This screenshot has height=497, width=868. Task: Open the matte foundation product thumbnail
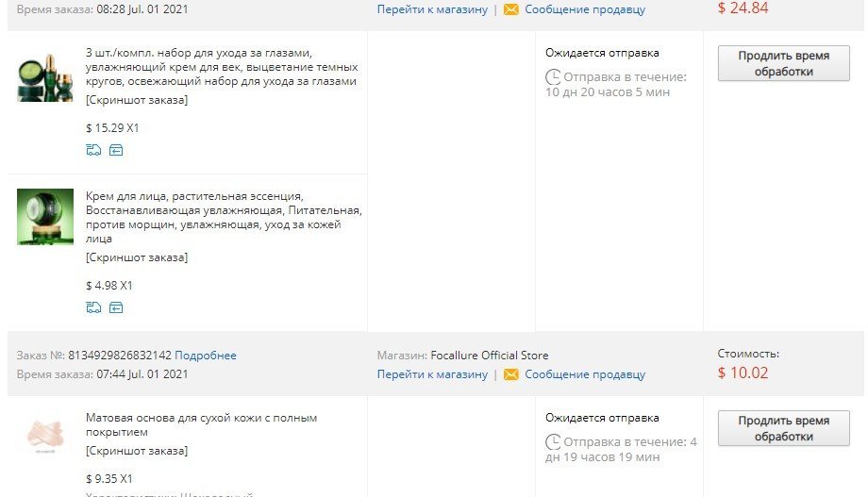(44, 436)
